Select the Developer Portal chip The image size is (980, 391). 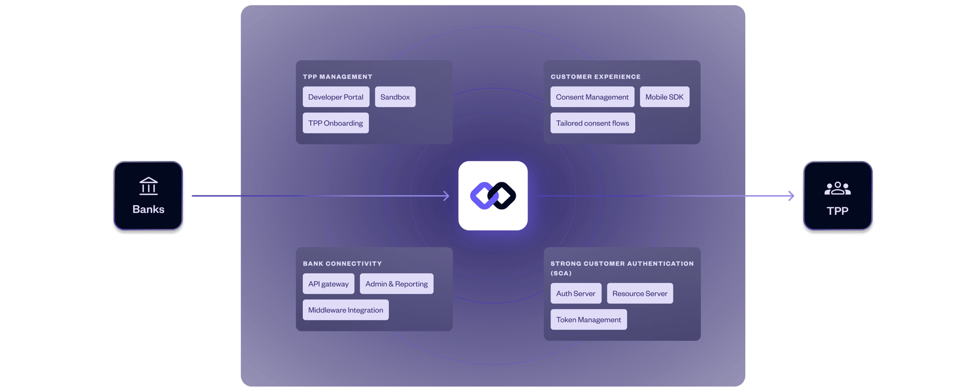(336, 97)
